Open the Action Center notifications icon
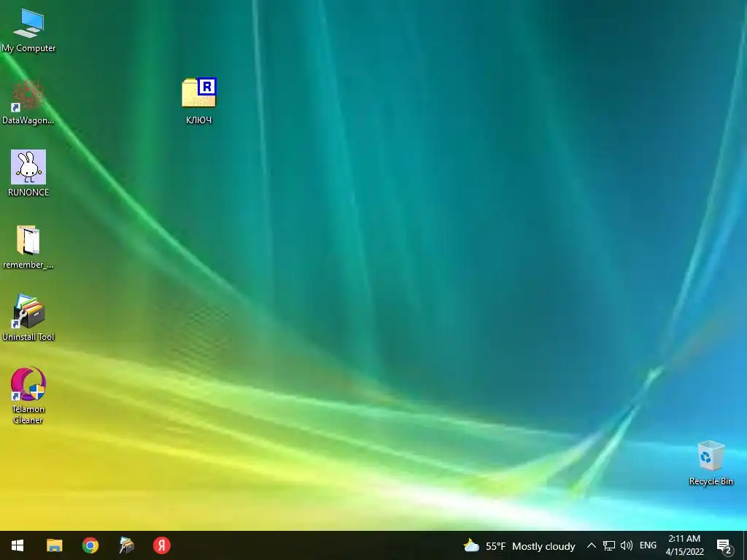This screenshot has height=560, width=747. (x=724, y=545)
